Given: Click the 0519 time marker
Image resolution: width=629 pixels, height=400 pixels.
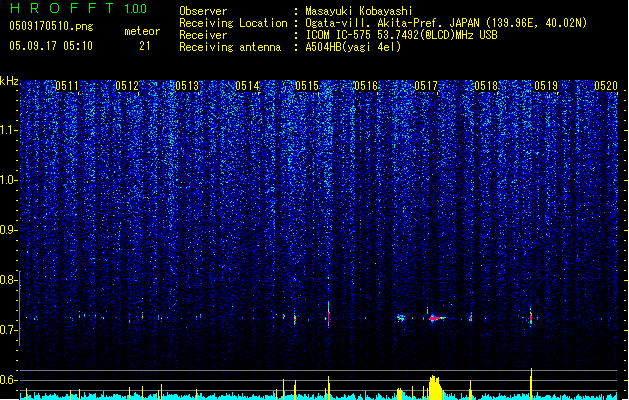Looking at the screenshot, I should point(546,86).
